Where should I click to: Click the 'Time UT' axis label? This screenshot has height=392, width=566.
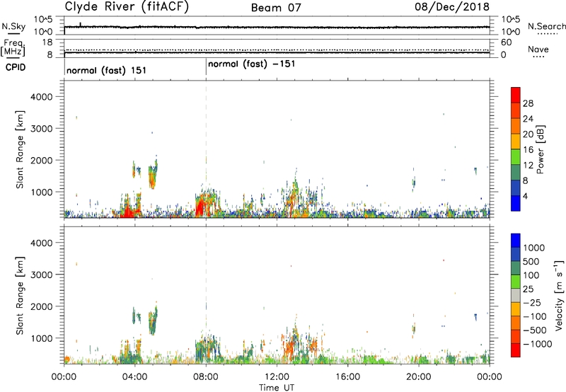pos(277,388)
